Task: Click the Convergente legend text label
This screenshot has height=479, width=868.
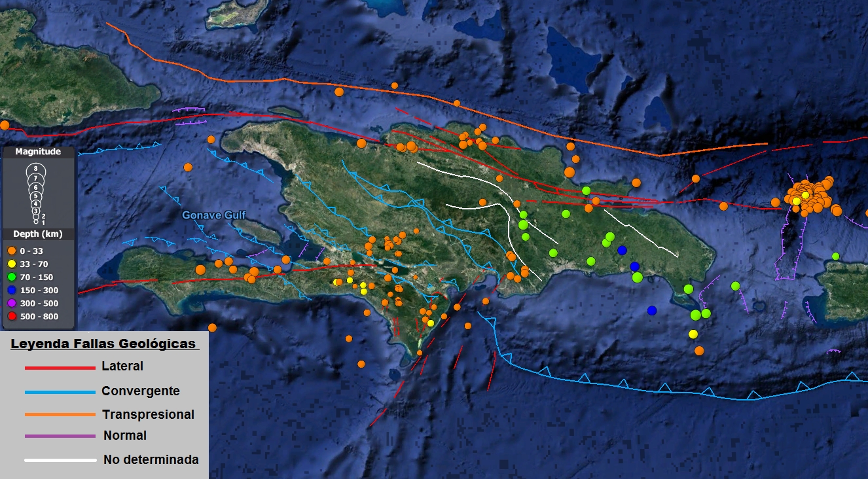Action: [140, 391]
